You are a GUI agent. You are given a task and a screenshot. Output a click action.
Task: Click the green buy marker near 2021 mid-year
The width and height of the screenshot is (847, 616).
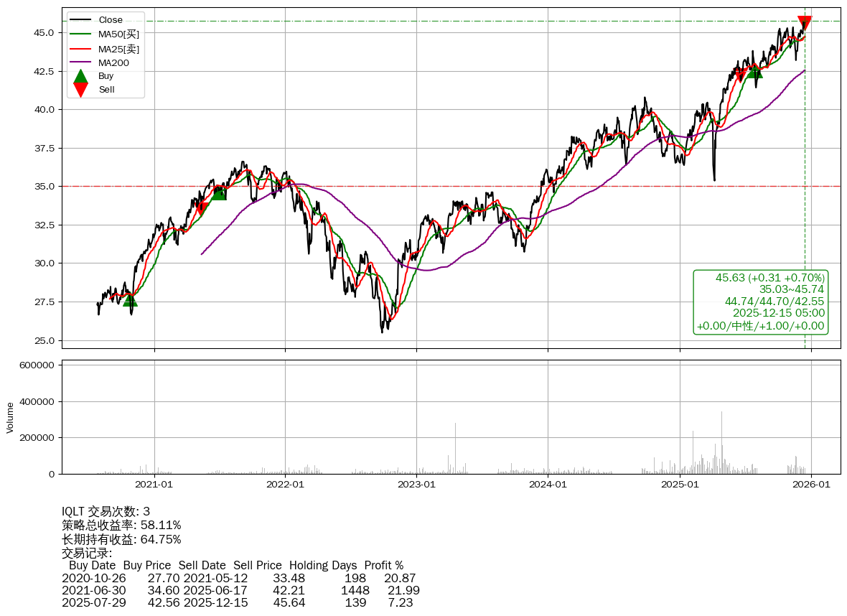click(x=219, y=193)
